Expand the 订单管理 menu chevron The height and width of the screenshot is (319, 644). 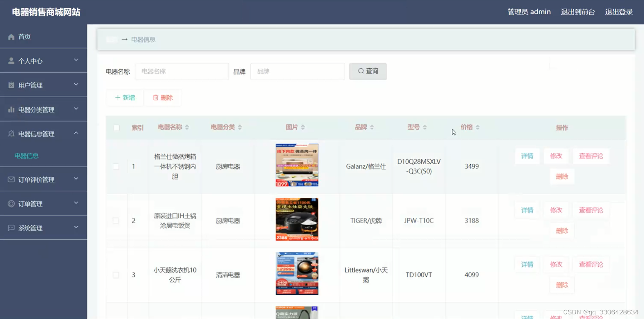[76, 203]
